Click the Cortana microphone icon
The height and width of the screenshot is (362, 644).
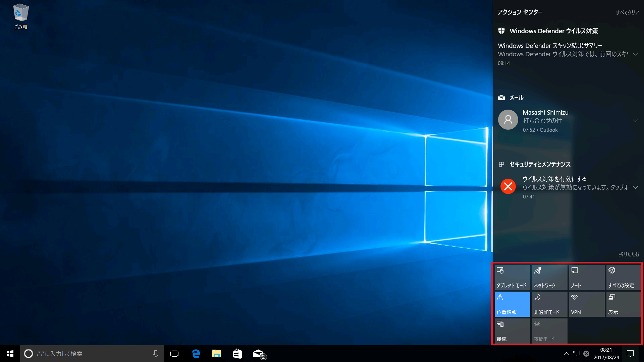(156, 354)
